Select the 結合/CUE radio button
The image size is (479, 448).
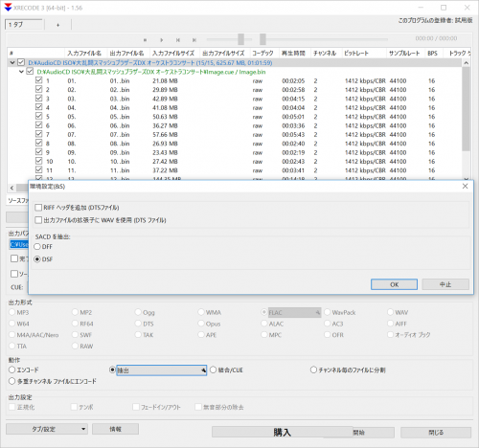(213, 370)
